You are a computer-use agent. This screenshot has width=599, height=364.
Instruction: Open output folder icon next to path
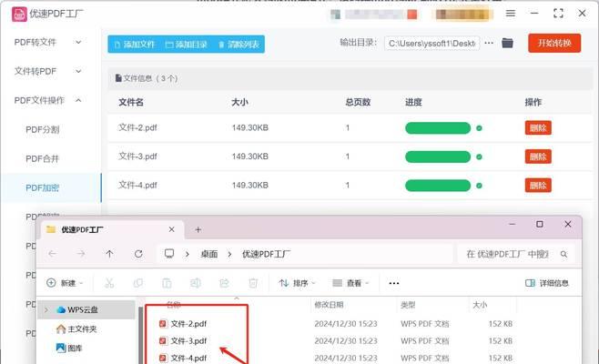[507, 43]
